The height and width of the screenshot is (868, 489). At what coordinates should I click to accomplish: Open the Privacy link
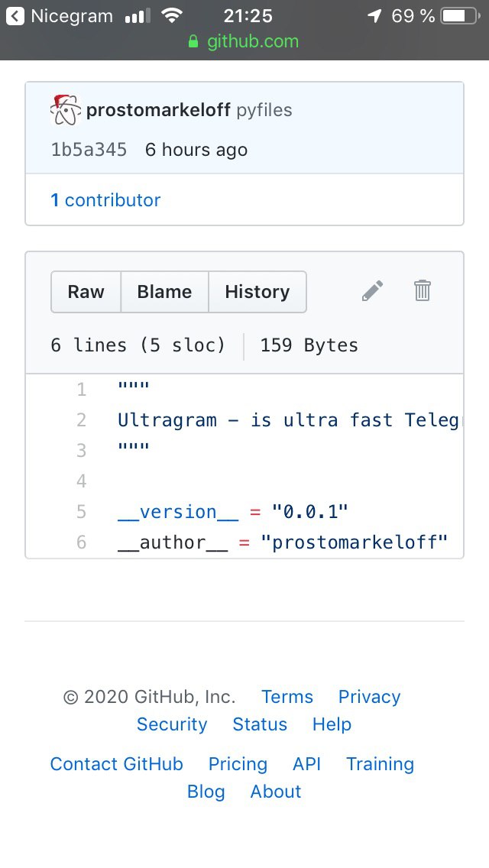point(369,696)
